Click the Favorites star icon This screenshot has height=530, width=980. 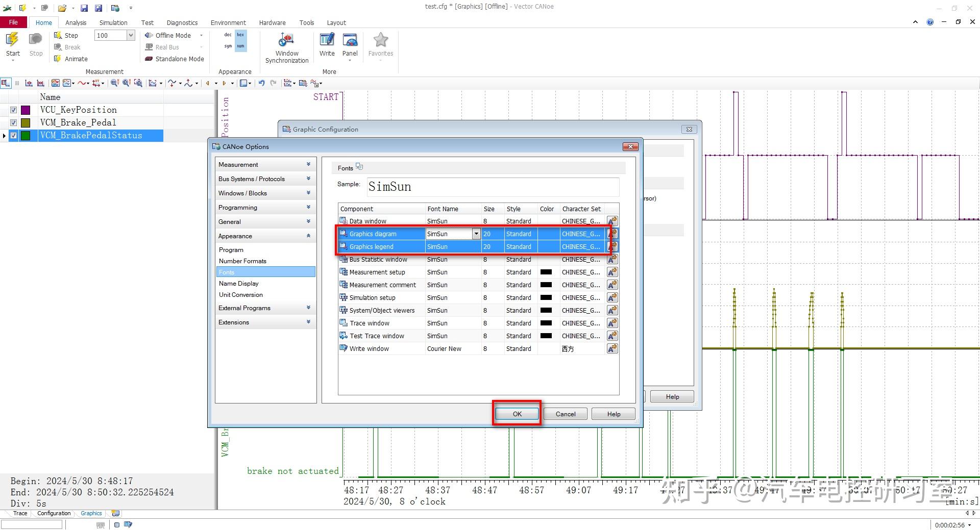tap(380, 40)
